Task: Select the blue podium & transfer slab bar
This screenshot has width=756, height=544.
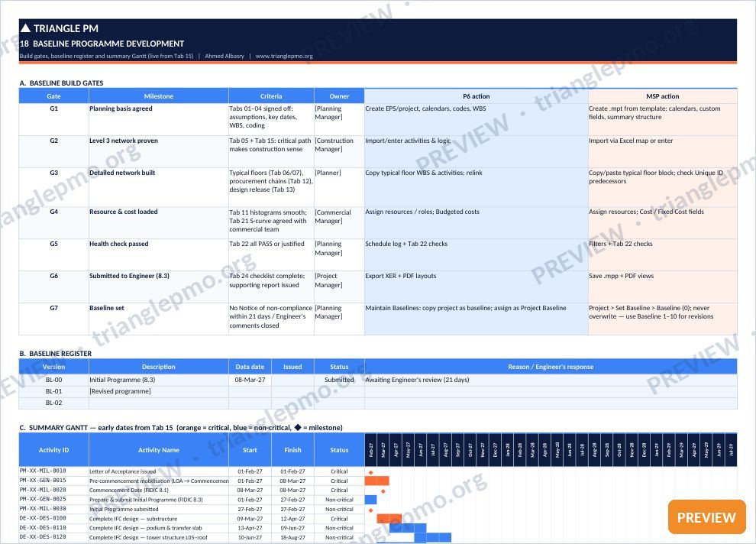Action: click(408, 528)
